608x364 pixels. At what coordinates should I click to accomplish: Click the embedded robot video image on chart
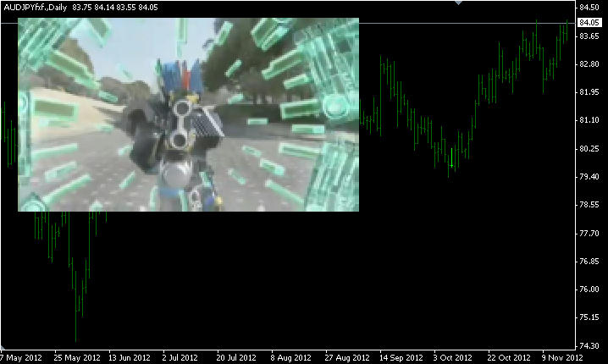point(189,115)
